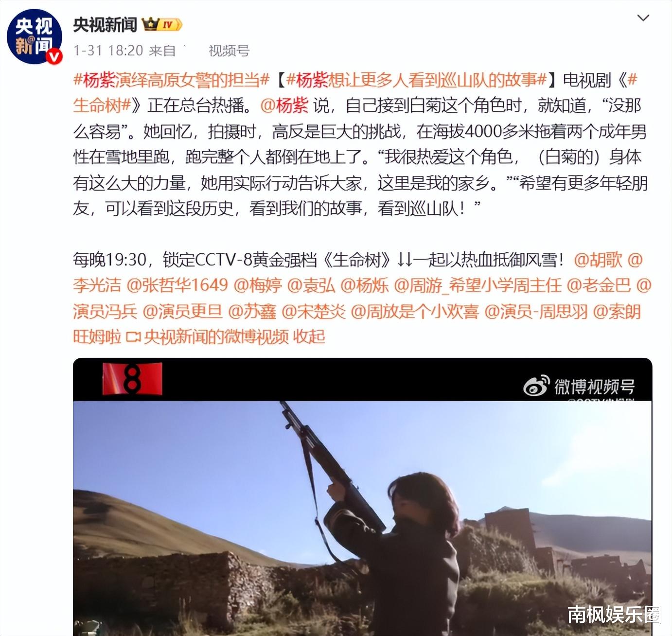Image resolution: width=672 pixels, height=636 pixels.
Task: Open the @张哲华1649 mention
Action: click(177, 285)
